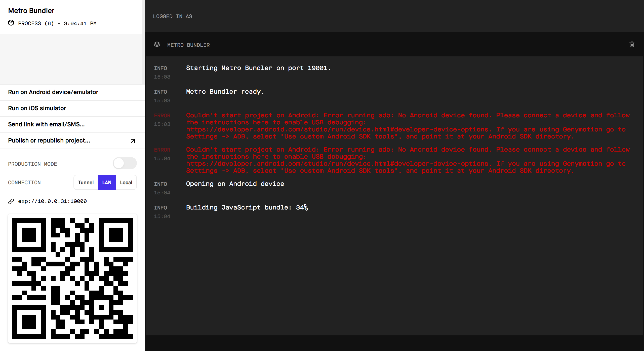
Task: Click the exp://10.0.0.31:19000 address
Action: [52, 201]
